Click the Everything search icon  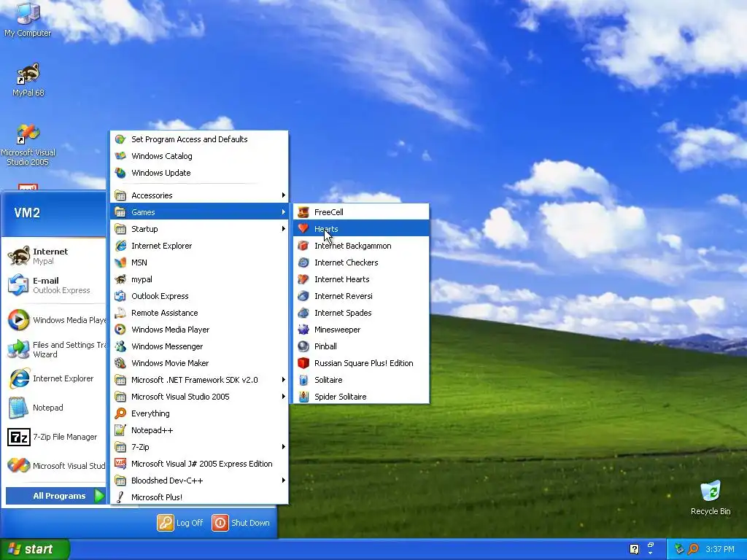point(120,413)
